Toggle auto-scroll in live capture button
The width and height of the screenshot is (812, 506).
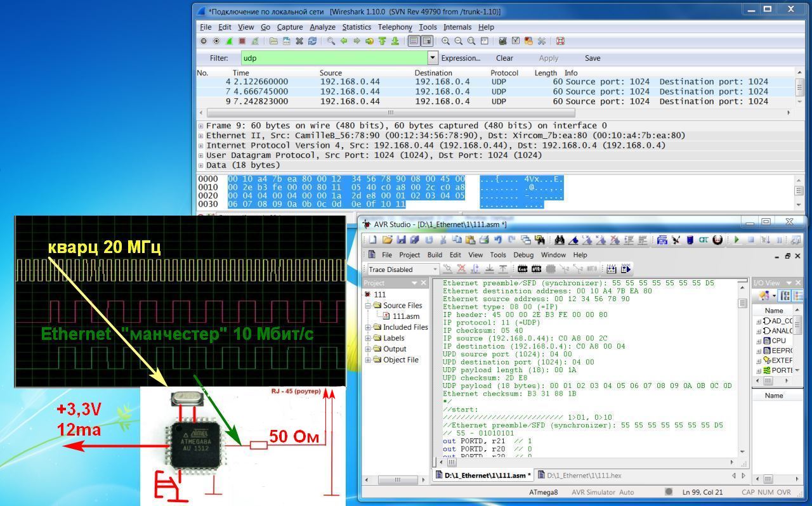(x=427, y=41)
